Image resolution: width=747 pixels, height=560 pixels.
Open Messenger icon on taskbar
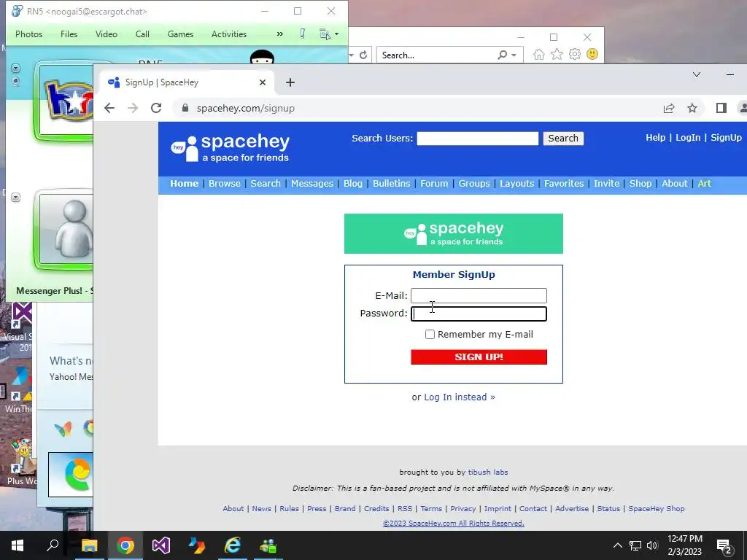pos(268,545)
